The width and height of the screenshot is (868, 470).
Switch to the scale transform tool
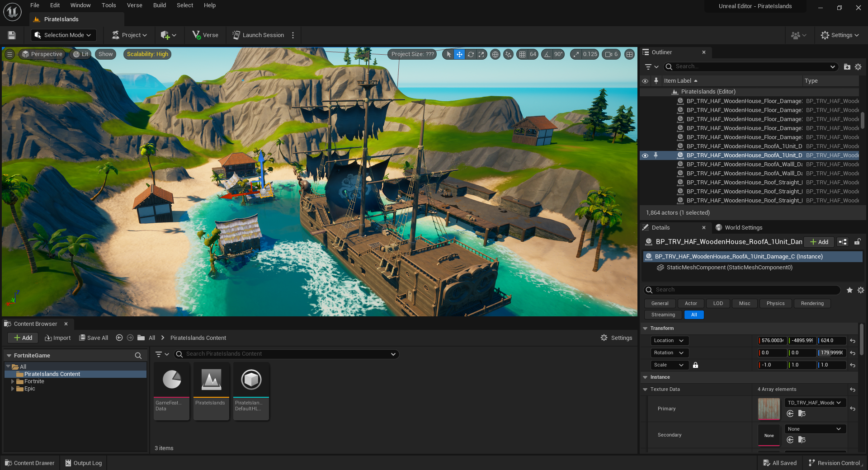(481, 54)
